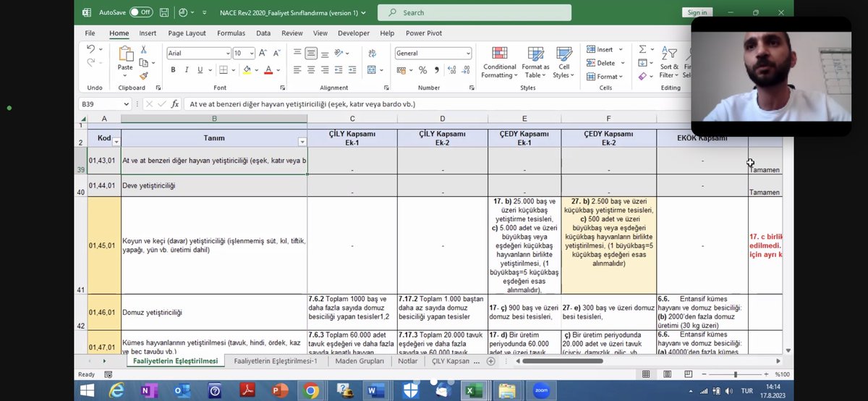Open the General number format dropdown
Image resolution: width=868 pixels, height=401 pixels.
click(x=468, y=54)
